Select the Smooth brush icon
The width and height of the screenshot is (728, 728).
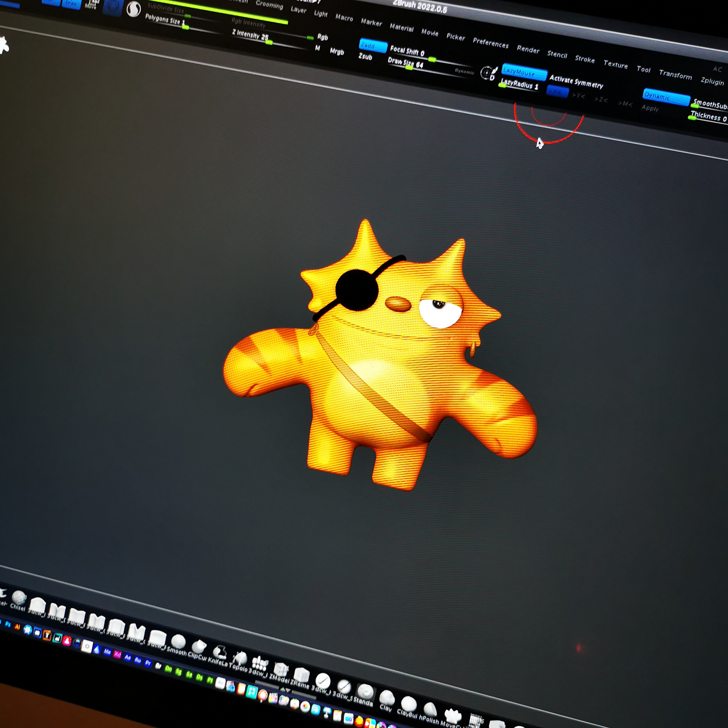178,642
